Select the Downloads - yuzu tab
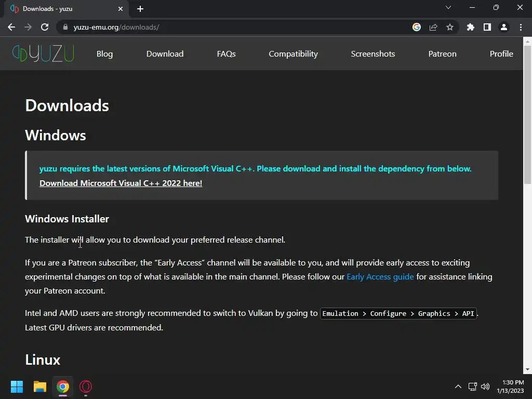This screenshot has width=532, height=399. point(66,9)
